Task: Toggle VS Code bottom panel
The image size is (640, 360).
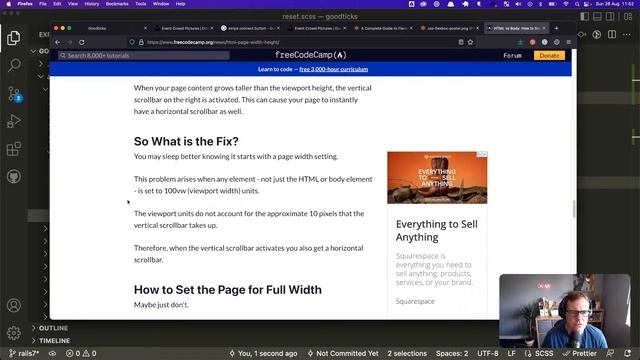Action: (x=597, y=16)
